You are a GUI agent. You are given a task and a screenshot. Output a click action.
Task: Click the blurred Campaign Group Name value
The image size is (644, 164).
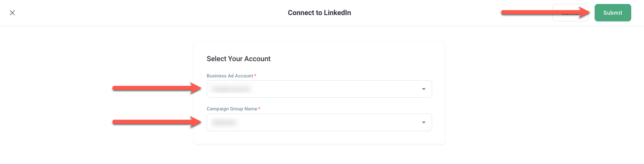pos(224,122)
